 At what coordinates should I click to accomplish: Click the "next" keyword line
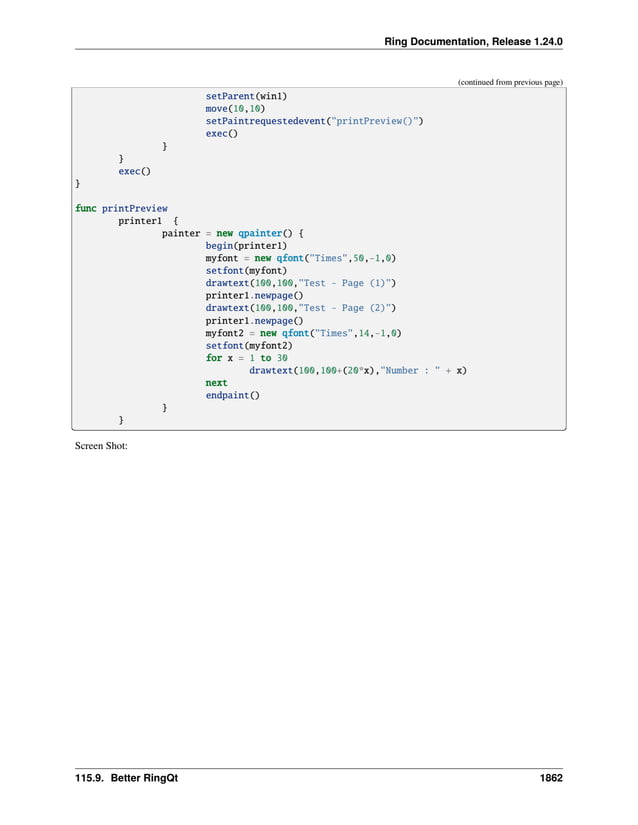(x=216, y=383)
